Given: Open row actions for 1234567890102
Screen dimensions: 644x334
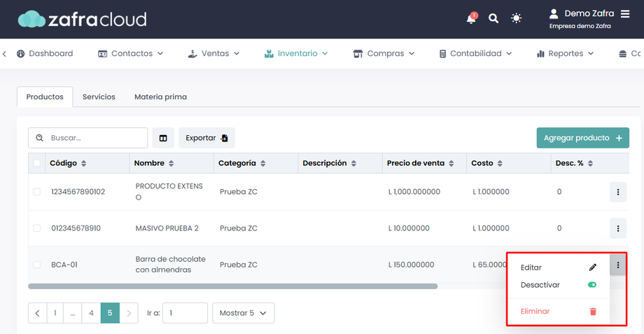Looking at the screenshot, I should [x=617, y=192].
